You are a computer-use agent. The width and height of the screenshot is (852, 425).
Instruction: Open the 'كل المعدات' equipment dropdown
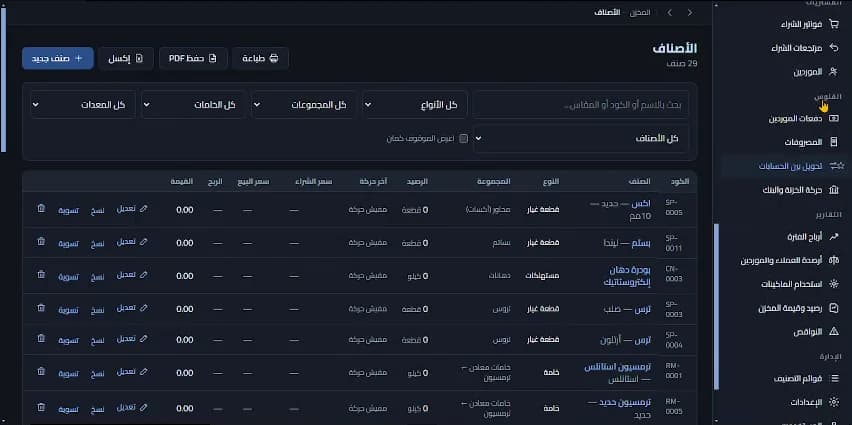(83, 104)
